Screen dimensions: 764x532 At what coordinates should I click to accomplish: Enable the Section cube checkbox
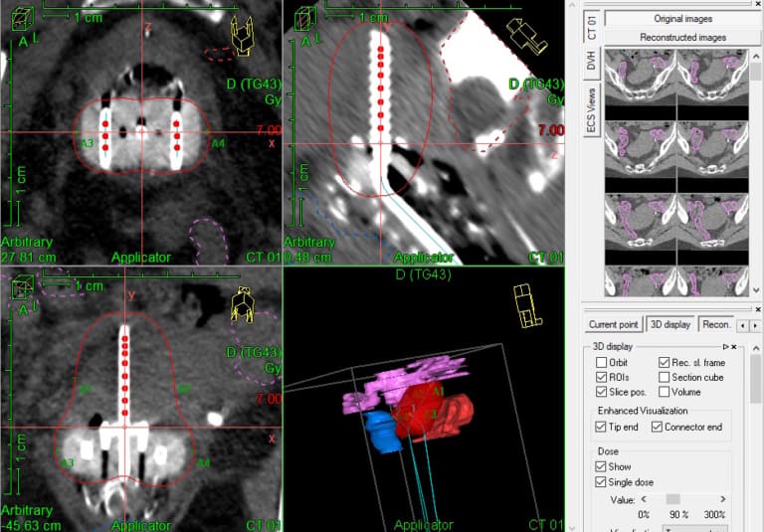tap(664, 377)
